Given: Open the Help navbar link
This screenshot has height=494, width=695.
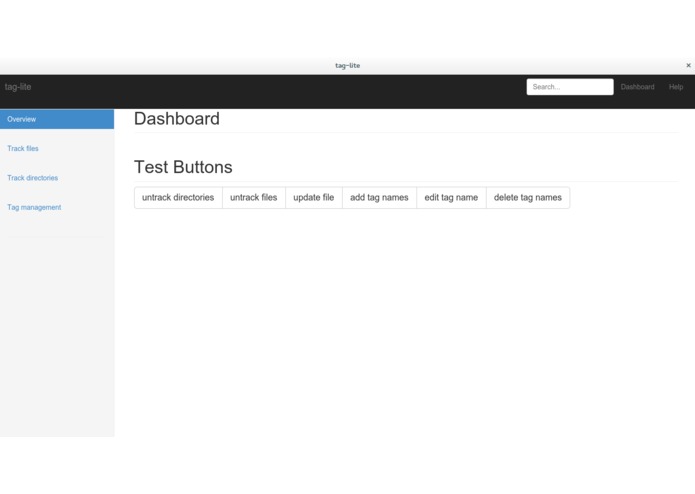Looking at the screenshot, I should [x=676, y=87].
